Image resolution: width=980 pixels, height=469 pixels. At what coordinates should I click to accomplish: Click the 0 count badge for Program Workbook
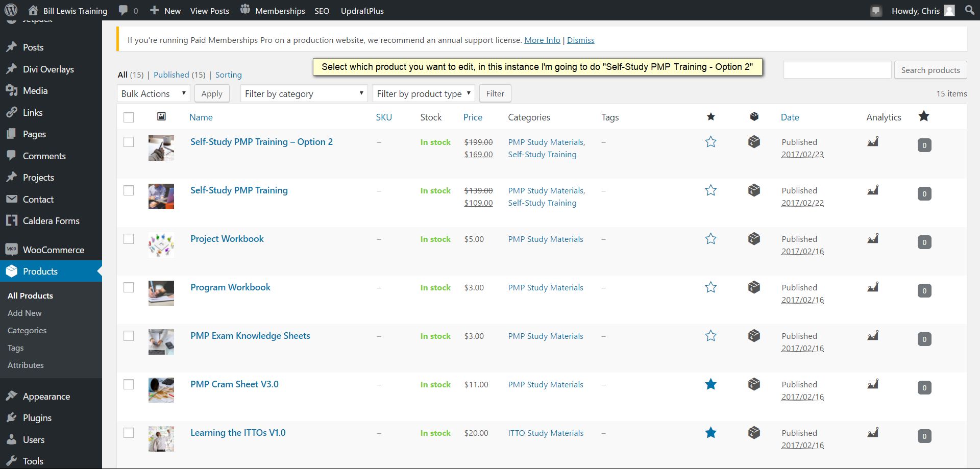click(924, 291)
